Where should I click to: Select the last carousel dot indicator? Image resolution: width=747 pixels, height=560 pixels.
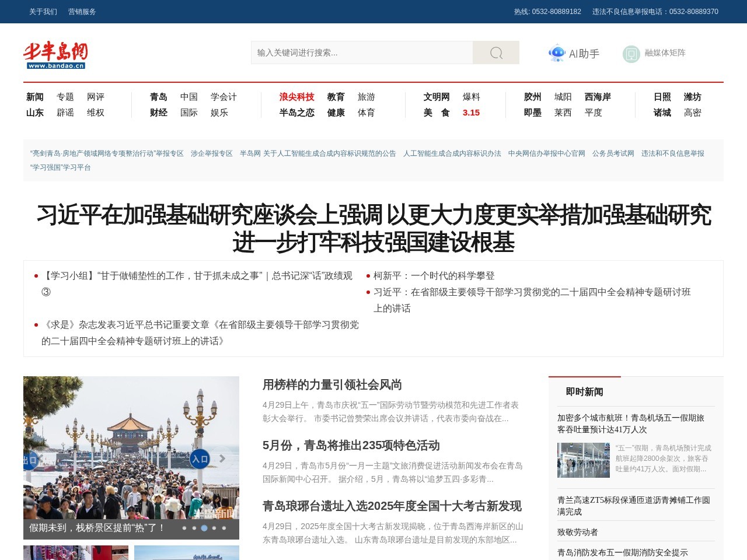click(224, 528)
